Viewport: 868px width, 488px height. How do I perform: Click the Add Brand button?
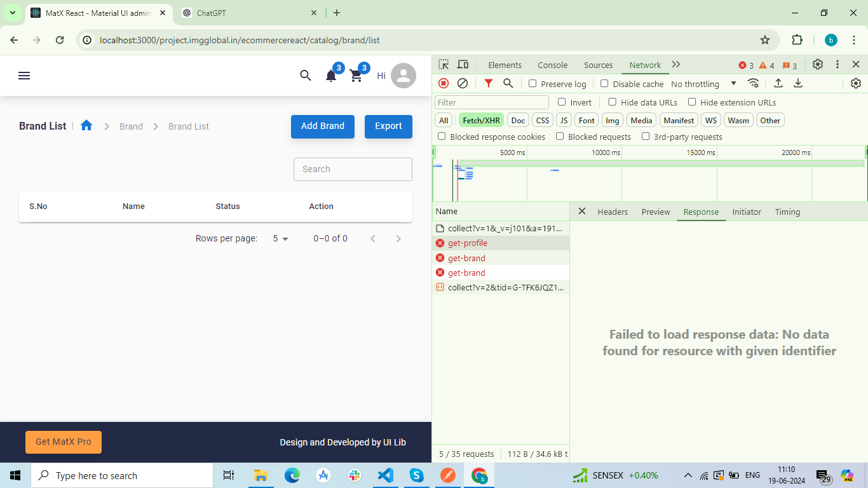tap(322, 126)
